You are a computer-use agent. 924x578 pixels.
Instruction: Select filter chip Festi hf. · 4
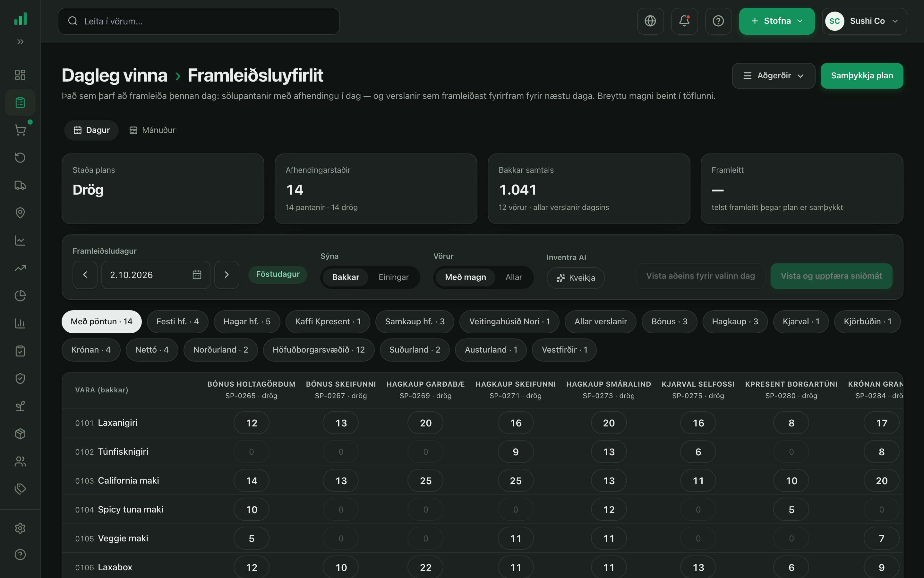point(177,321)
